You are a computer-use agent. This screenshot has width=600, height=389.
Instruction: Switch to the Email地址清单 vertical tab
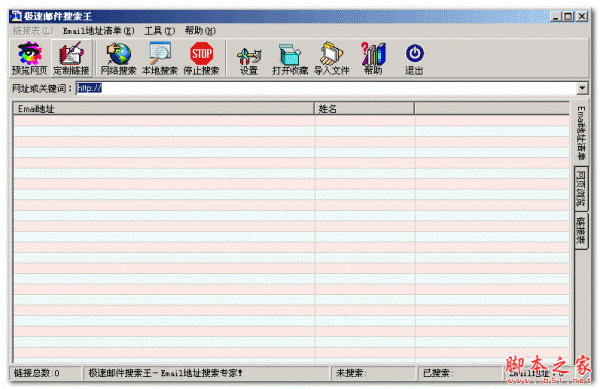(x=581, y=133)
